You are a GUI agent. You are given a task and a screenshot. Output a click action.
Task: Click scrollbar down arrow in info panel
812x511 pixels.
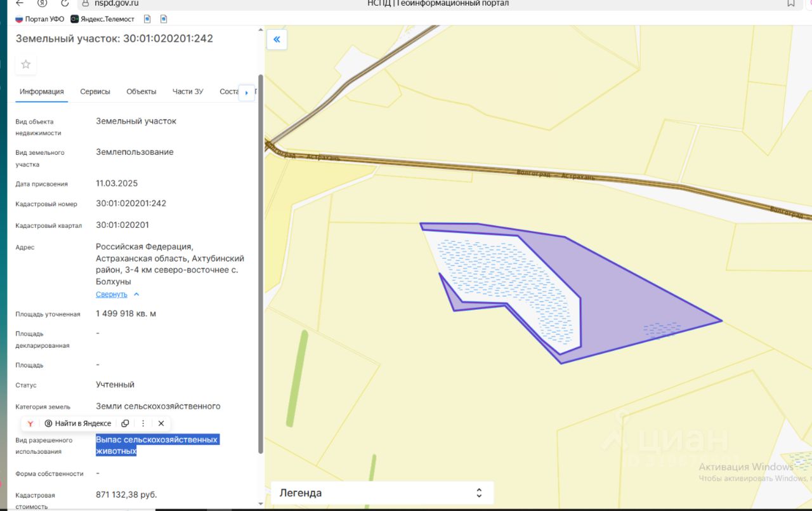click(x=260, y=505)
